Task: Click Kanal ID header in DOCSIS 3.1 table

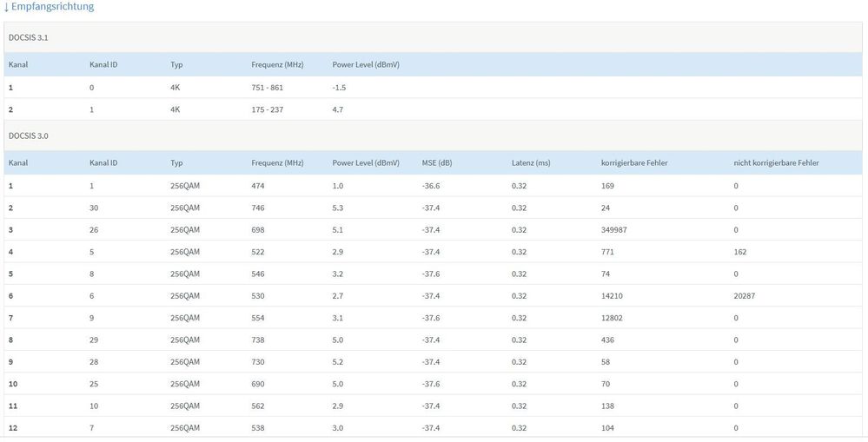Action: click(x=103, y=65)
